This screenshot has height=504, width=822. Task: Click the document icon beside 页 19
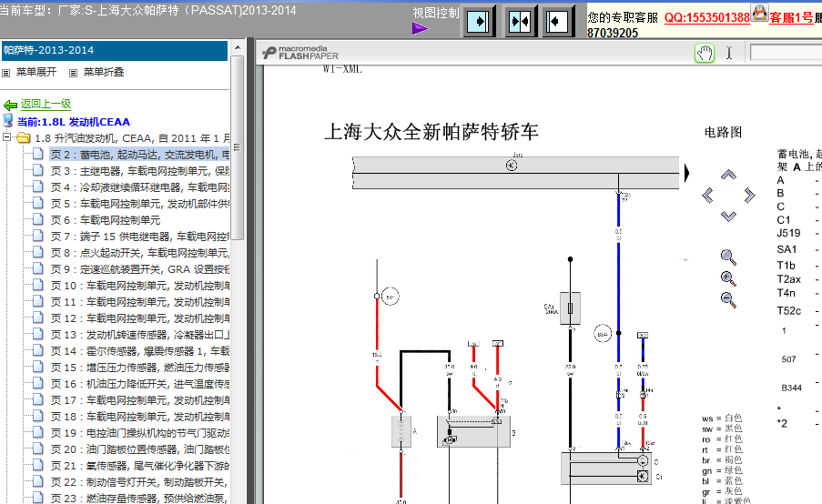pyautogui.click(x=37, y=432)
